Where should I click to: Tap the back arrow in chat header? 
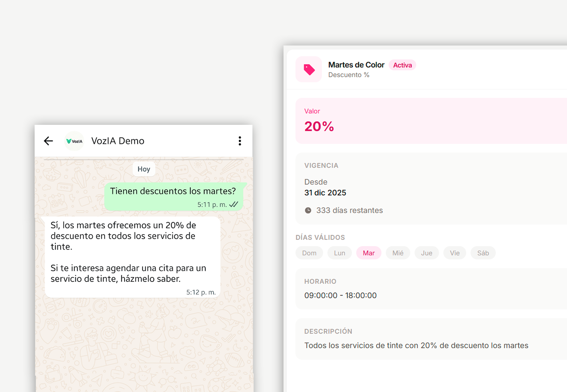point(48,141)
